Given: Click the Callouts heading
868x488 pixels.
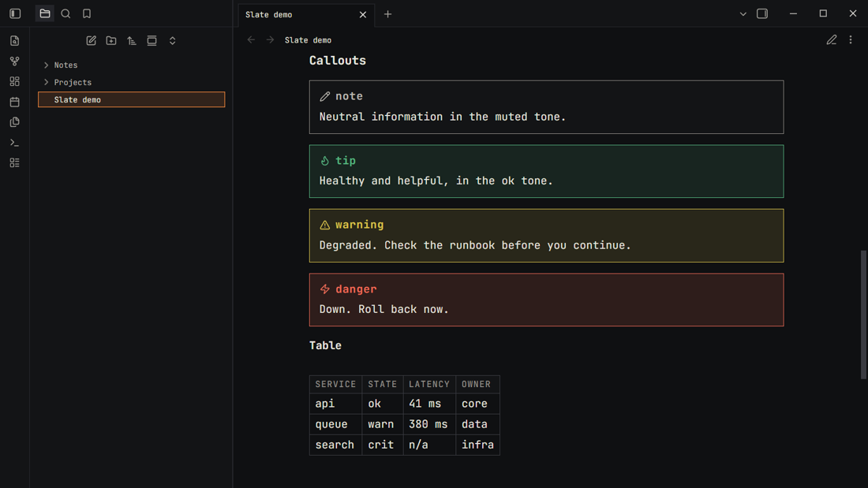Looking at the screenshot, I should pos(338,61).
